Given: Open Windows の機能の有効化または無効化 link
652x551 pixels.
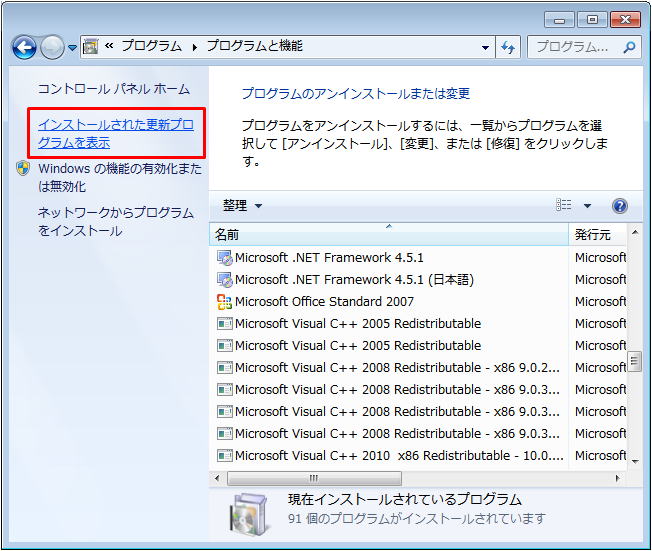Looking at the screenshot, I should (120, 177).
